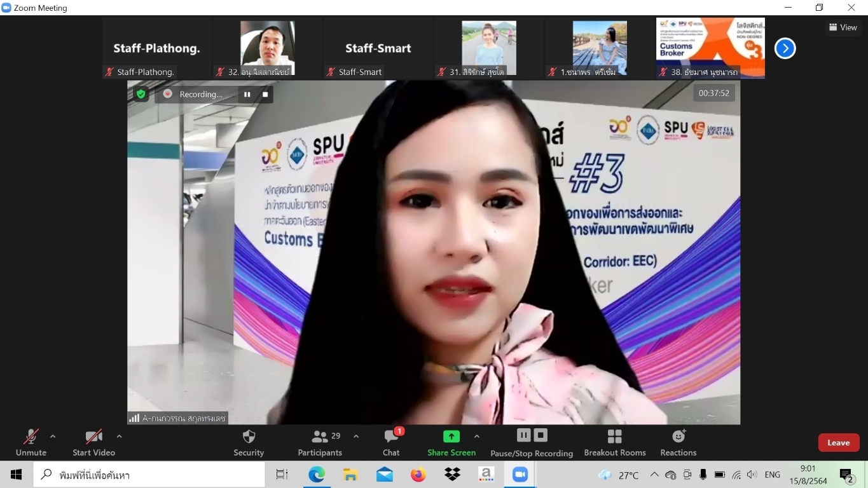Image resolution: width=868 pixels, height=488 pixels.
Task: Click the green Share Screen button
Action: 451,442
